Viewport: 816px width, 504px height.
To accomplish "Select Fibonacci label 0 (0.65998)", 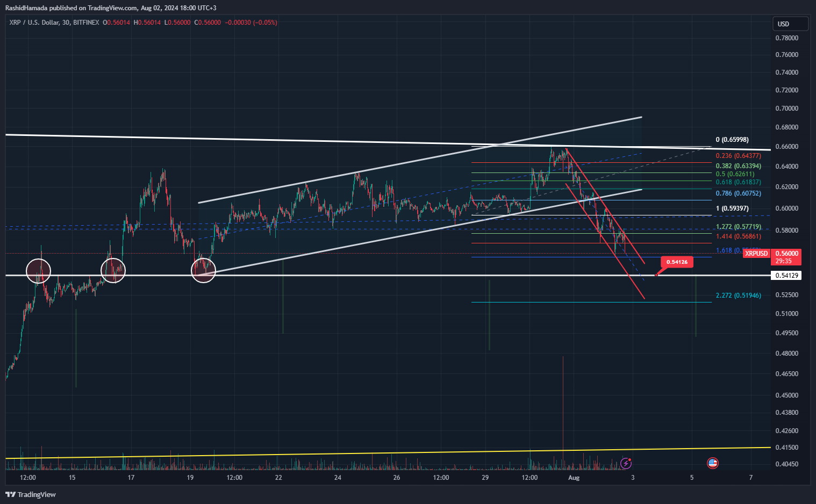I will pyautogui.click(x=732, y=140).
